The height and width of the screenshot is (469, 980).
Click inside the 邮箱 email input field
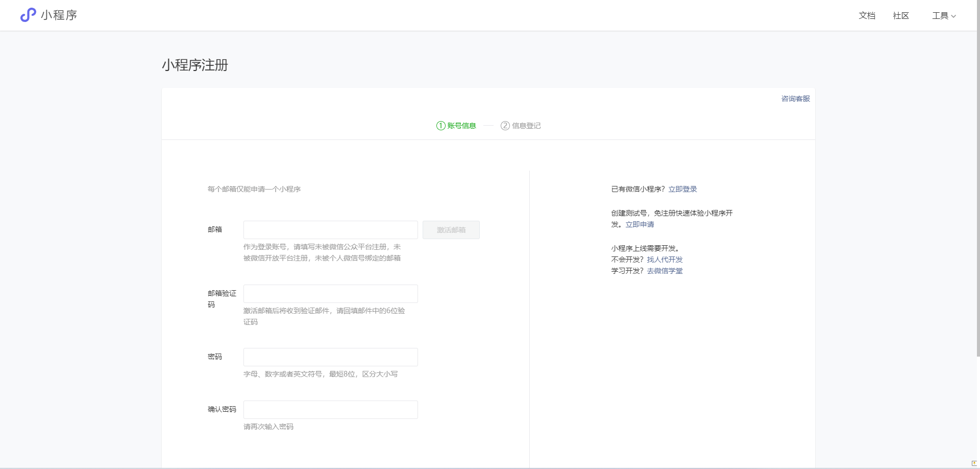pos(330,229)
